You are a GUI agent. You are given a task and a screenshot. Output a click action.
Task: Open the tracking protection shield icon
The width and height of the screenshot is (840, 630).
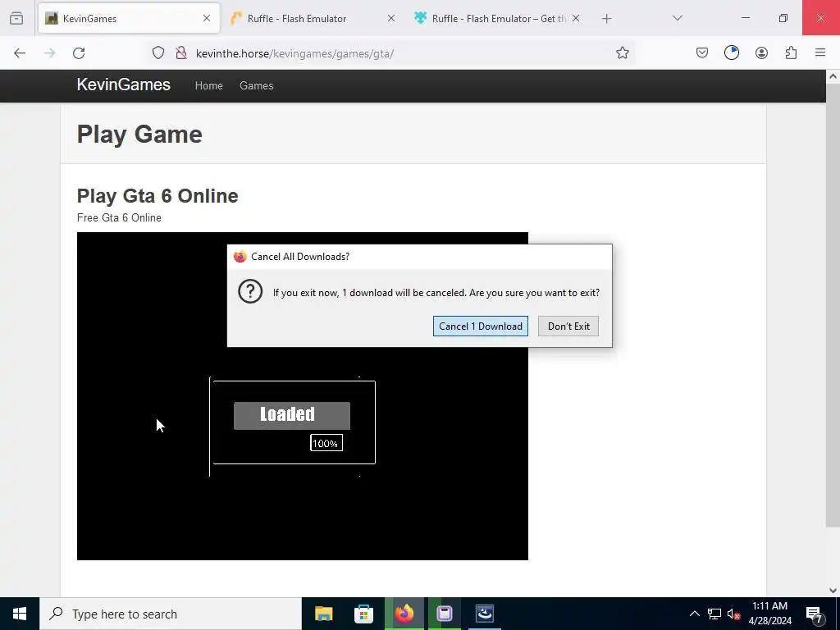158,52
